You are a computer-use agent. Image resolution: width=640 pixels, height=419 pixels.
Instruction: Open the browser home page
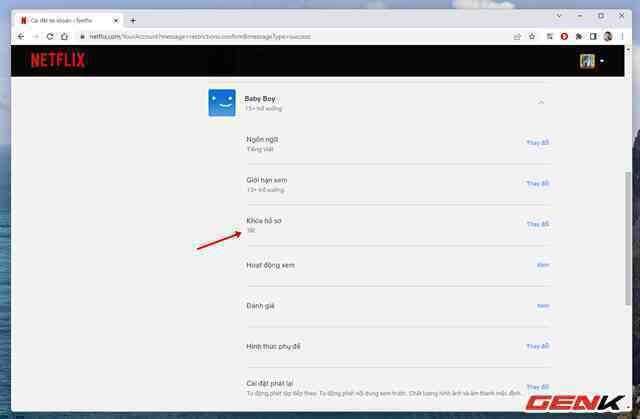[64, 36]
